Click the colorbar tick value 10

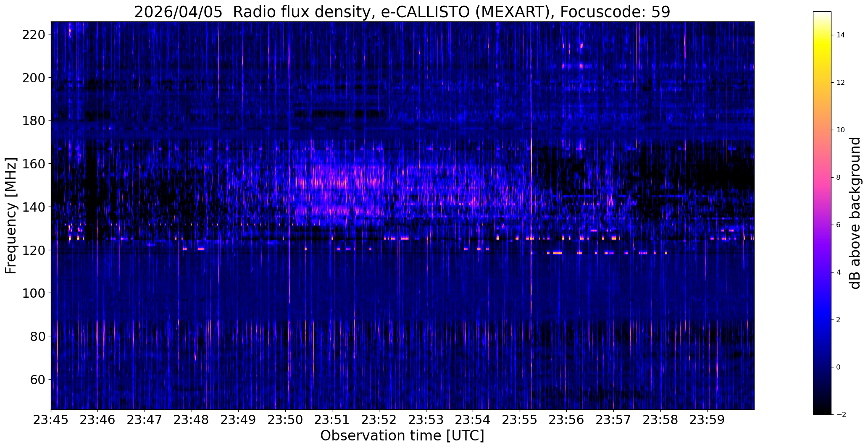click(x=841, y=130)
